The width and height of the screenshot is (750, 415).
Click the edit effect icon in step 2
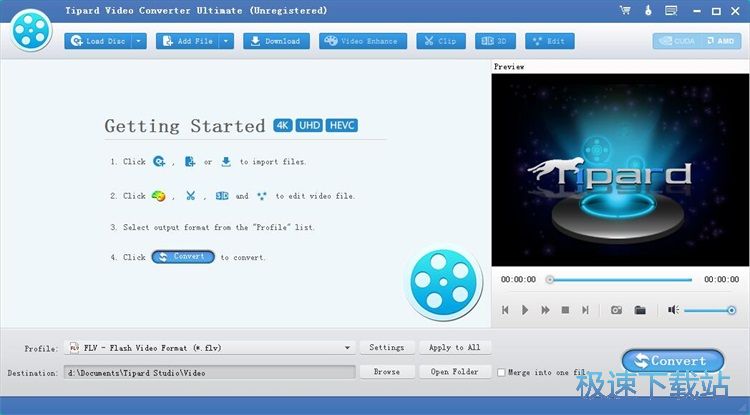click(x=262, y=196)
